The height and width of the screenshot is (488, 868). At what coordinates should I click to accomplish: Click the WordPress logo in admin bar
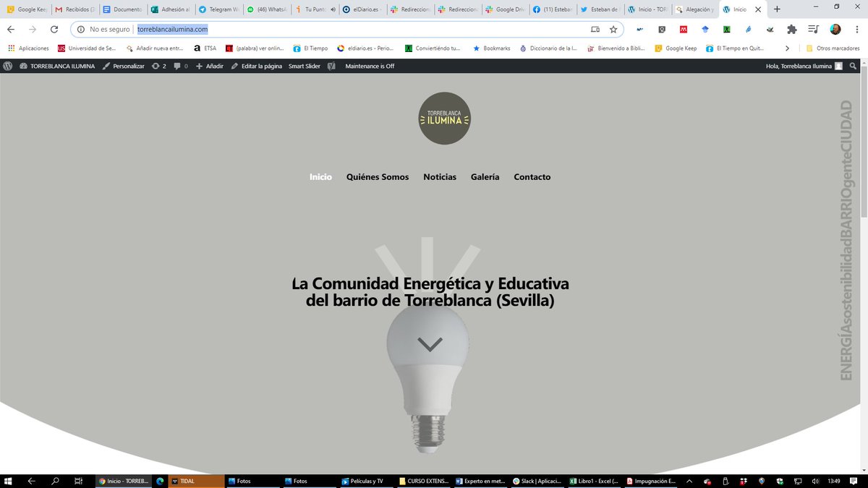pyautogui.click(x=7, y=66)
